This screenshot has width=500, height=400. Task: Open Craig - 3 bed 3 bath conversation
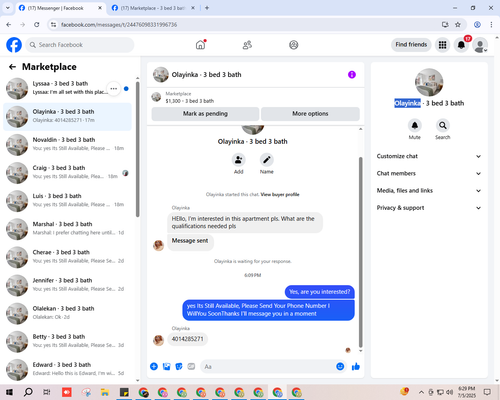67,173
